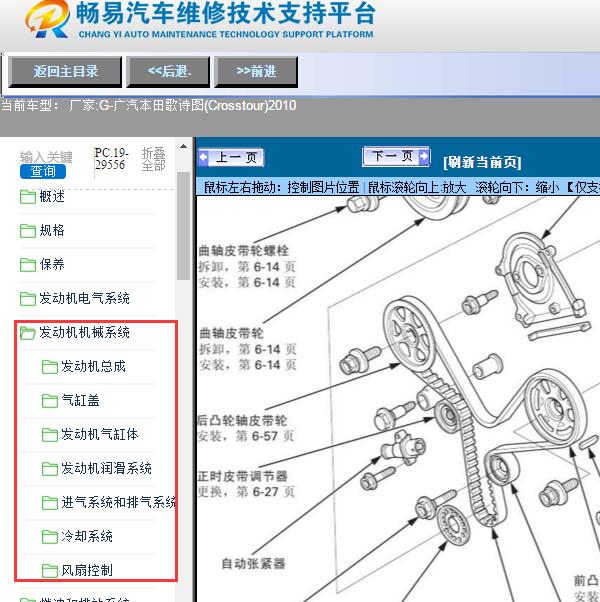Click left arrow icon on 上一页
This screenshot has width=600, height=602.
click(x=203, y=157)
